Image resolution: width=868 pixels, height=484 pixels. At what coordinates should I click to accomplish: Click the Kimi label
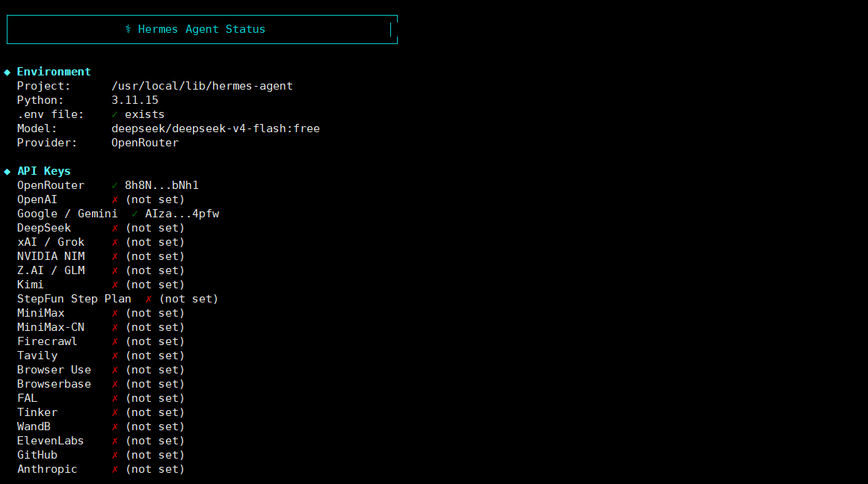point(30,285)
